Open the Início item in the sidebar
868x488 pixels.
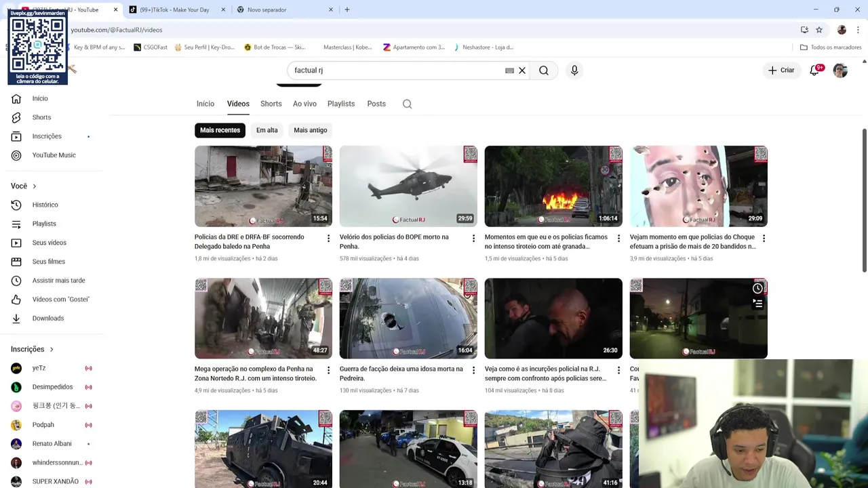coord(40,98)
